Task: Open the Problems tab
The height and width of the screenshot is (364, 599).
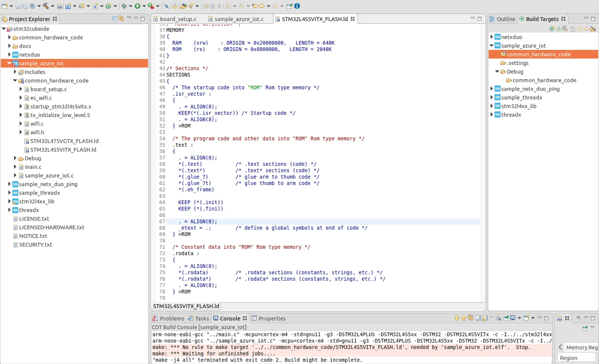Action: point(168,318)
